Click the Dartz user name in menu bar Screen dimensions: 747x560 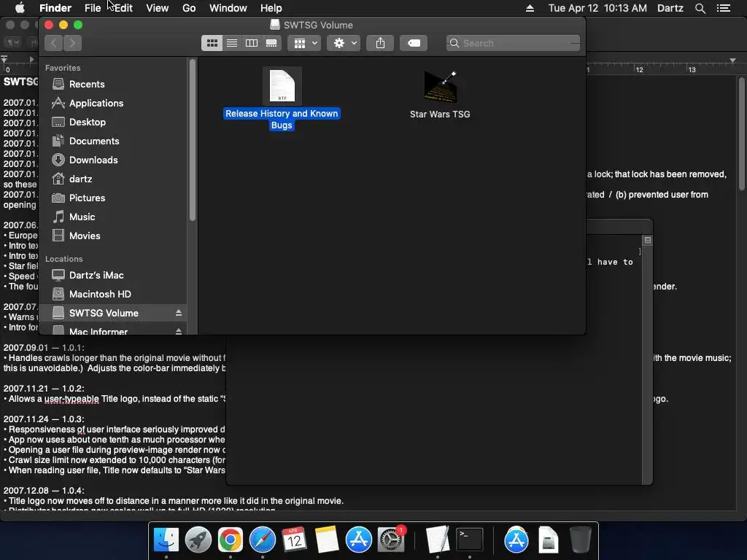click(670, 8)
